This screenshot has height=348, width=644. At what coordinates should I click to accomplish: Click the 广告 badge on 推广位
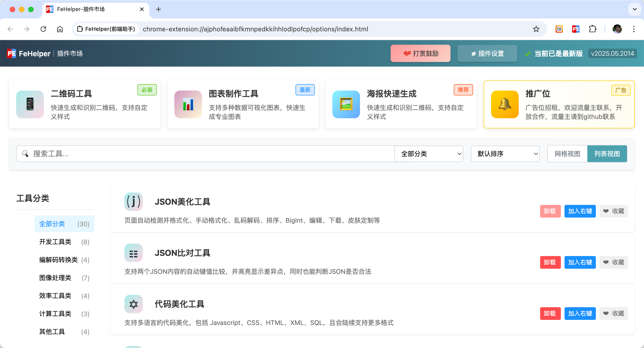pyautogui.click(x=621, y=90)
